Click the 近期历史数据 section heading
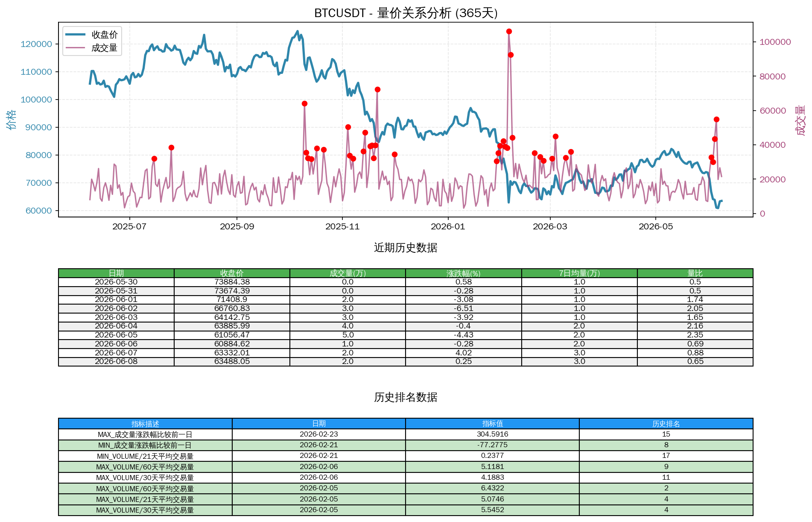 pyautogui.click(x=406, y=248)
